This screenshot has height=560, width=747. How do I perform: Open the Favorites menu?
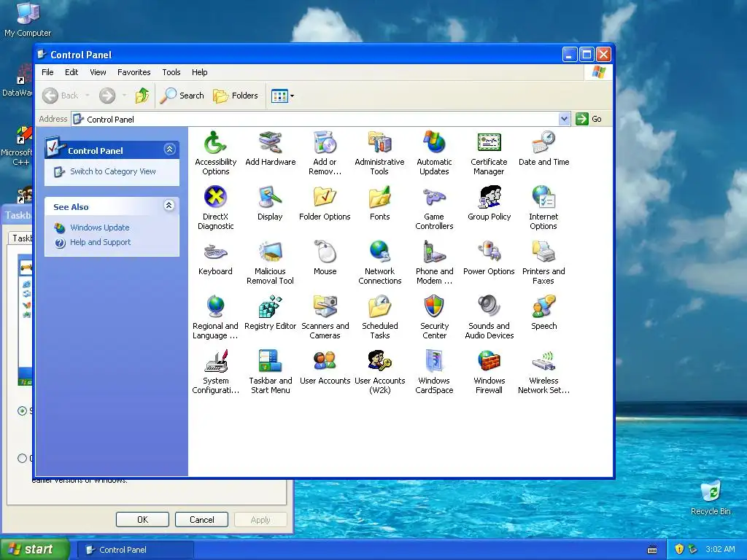point(134,72)
